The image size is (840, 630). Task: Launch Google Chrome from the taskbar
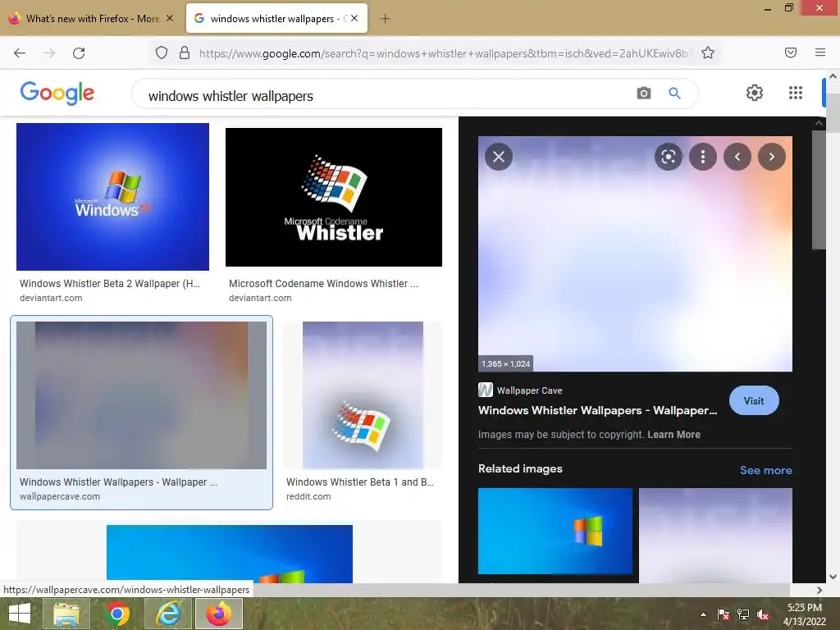point(116,614)
